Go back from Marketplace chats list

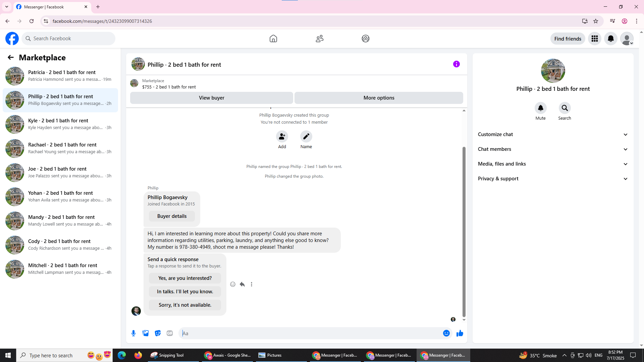[11, 57]
